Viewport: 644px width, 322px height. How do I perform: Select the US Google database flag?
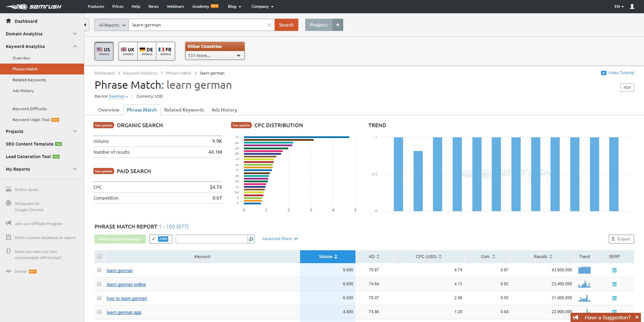(x=104, y=51)
